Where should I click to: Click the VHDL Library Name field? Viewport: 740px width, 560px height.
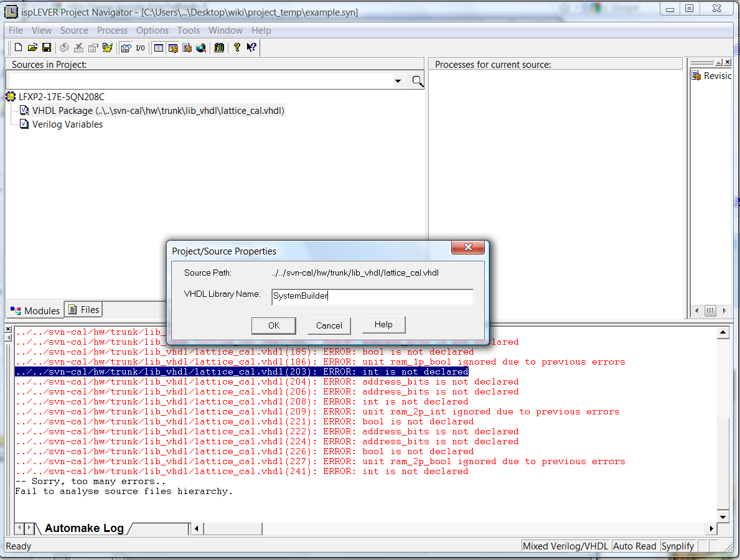coord(372,297)
